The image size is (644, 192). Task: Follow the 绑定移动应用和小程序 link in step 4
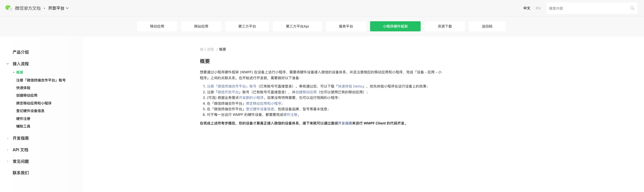pyautogui.click(x=264, y=103)
